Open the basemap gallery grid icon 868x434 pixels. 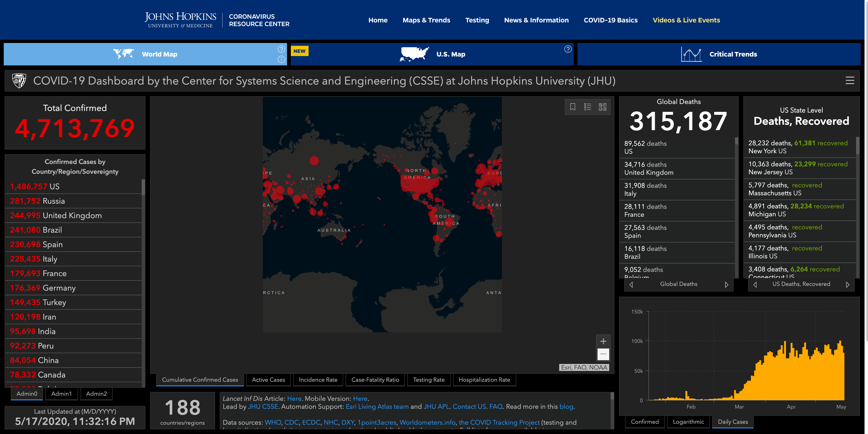click(x=602, y=107)
